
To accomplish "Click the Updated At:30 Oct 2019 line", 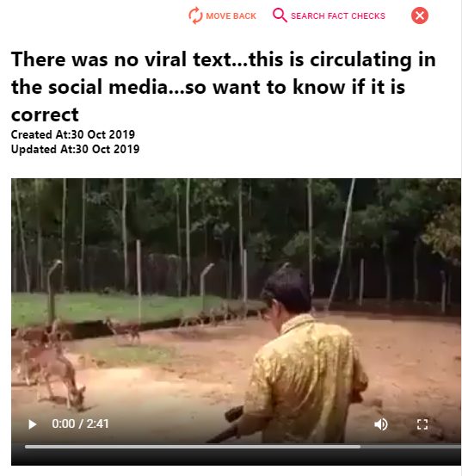I will 75,149.
